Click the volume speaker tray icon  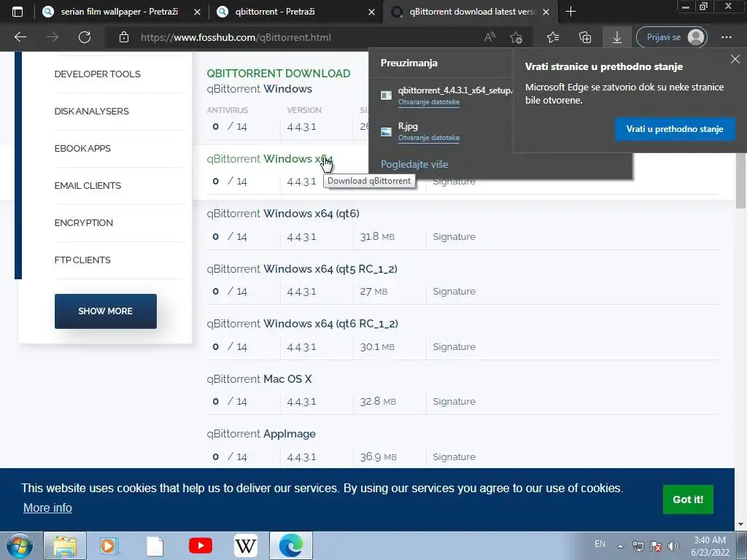[673, 546]
